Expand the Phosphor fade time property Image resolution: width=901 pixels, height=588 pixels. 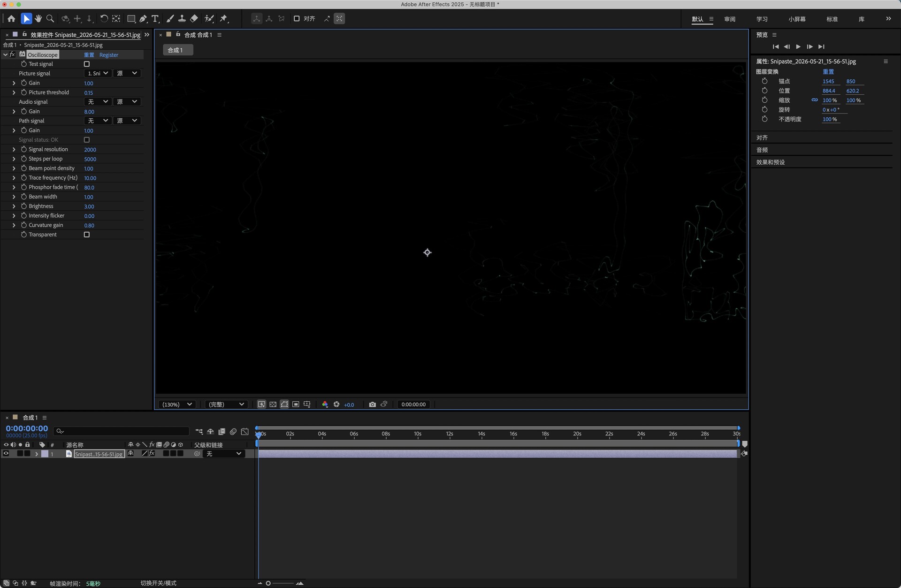coord(14,187)
